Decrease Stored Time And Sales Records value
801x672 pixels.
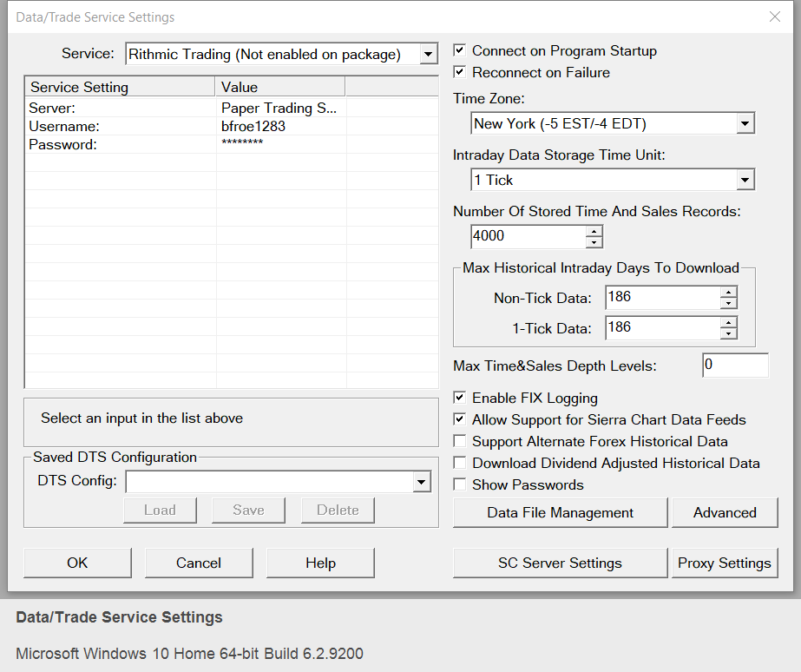pyautogui.click(x=594, y=242)
